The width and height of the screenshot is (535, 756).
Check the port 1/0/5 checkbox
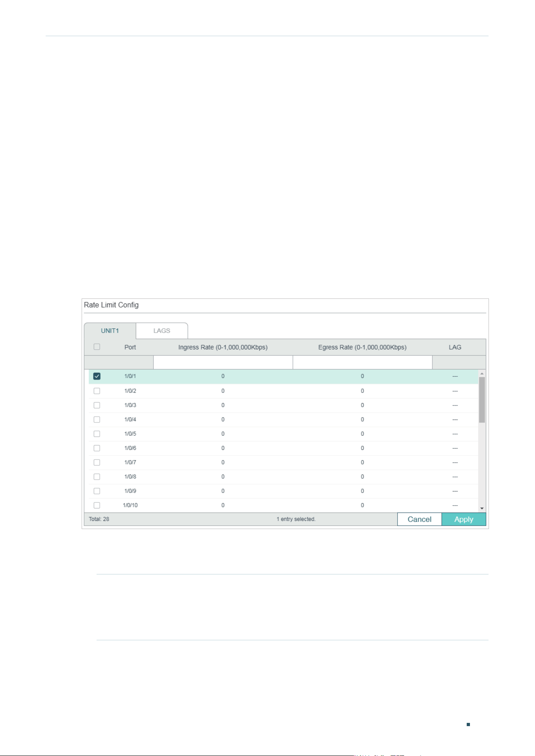click(x=97, y=434)
